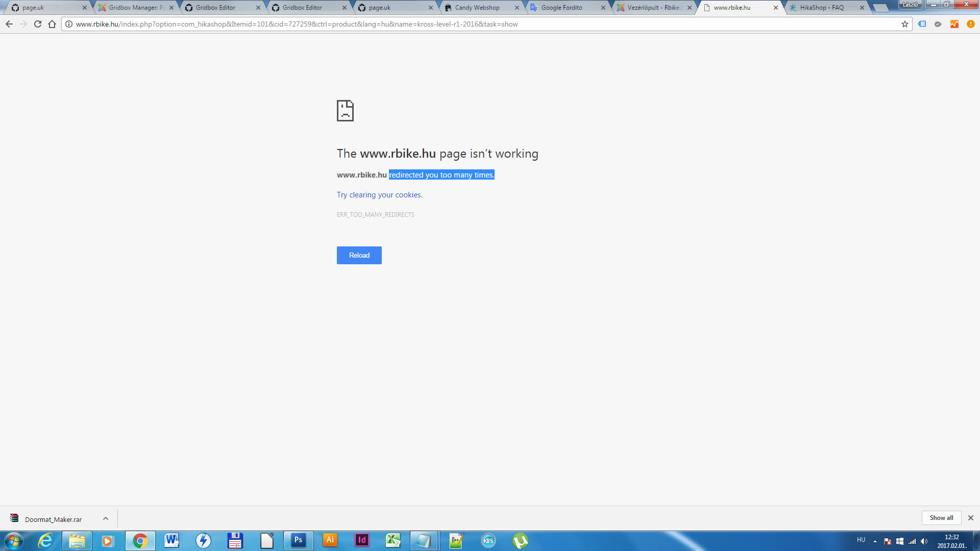The height and width of the screenshot is (551, 980).
Task: Bookmark this page with star icon
Action: 905,24
